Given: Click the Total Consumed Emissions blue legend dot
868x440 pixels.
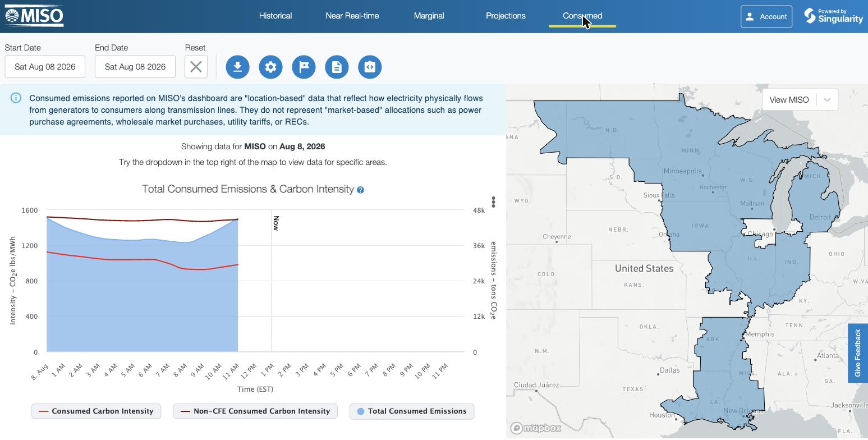Looking at the screenshot, I should coord(361,411).
